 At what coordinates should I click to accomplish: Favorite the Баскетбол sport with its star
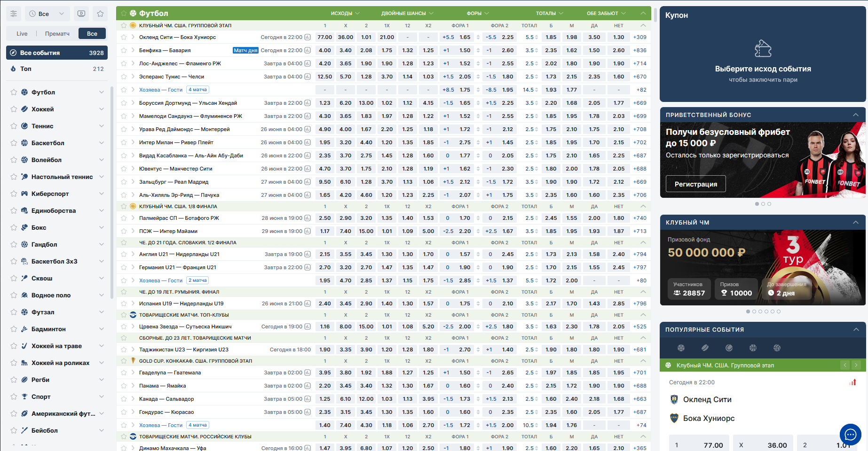(x=14, y=143)
